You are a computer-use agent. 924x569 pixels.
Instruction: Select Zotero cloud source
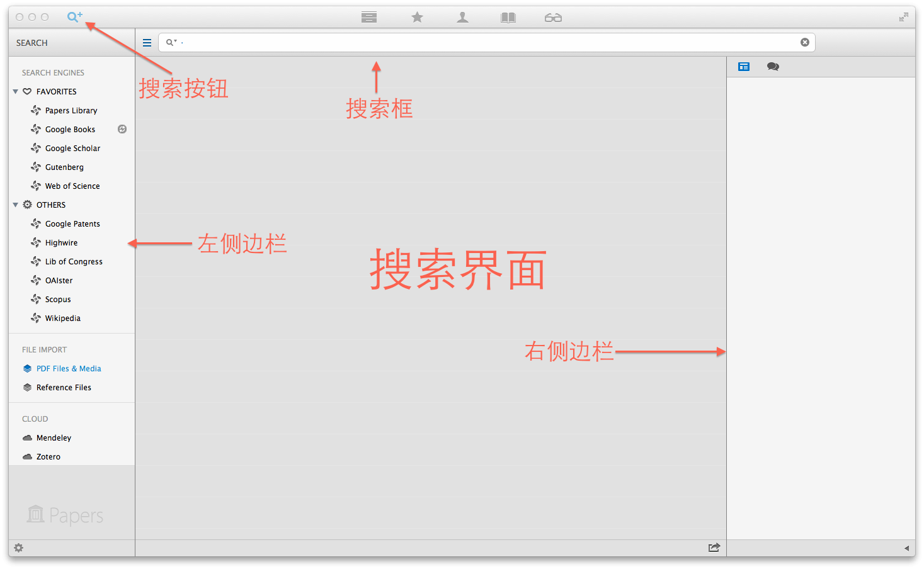[x=48, y=457]
